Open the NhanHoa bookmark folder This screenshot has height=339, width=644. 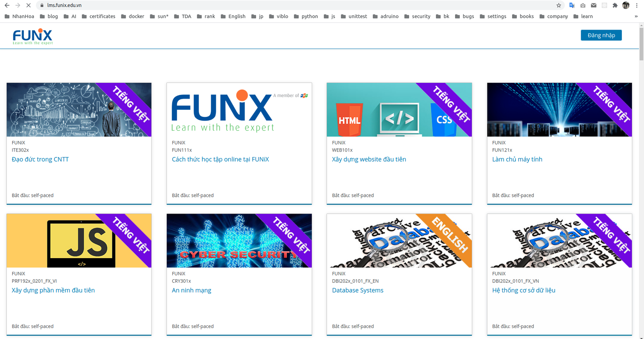click(x=19, y=16)
